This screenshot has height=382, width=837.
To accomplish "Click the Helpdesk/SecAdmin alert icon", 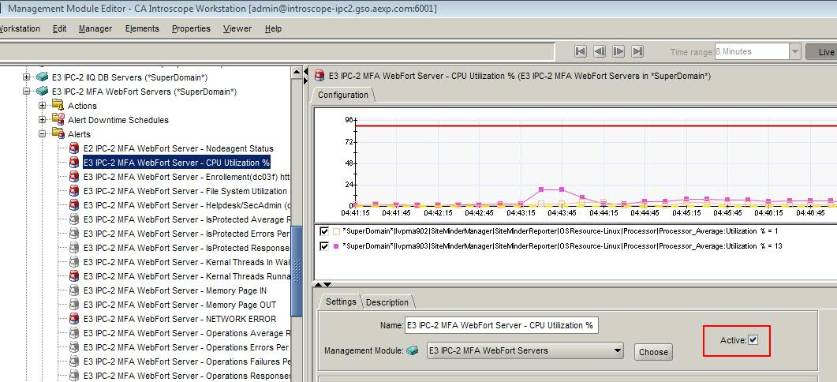I will [x=74, y=205].
